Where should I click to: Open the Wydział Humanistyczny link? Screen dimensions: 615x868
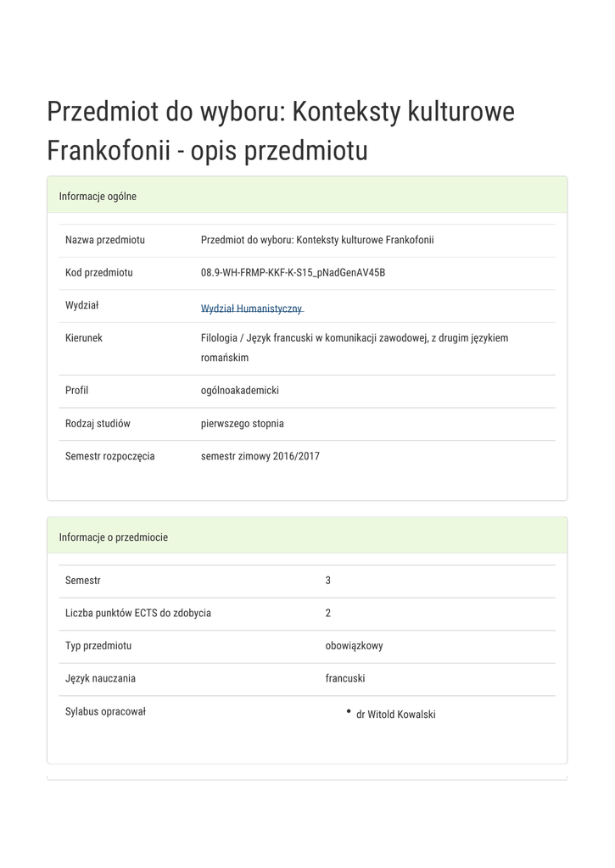[x=251, y=309]
